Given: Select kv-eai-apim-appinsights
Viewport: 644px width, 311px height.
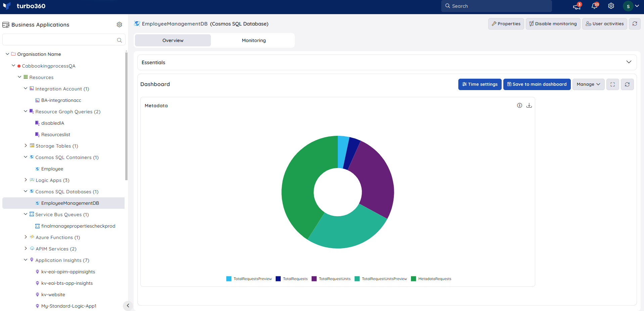Looking at the screenshot, I should [x=68, y=272].
